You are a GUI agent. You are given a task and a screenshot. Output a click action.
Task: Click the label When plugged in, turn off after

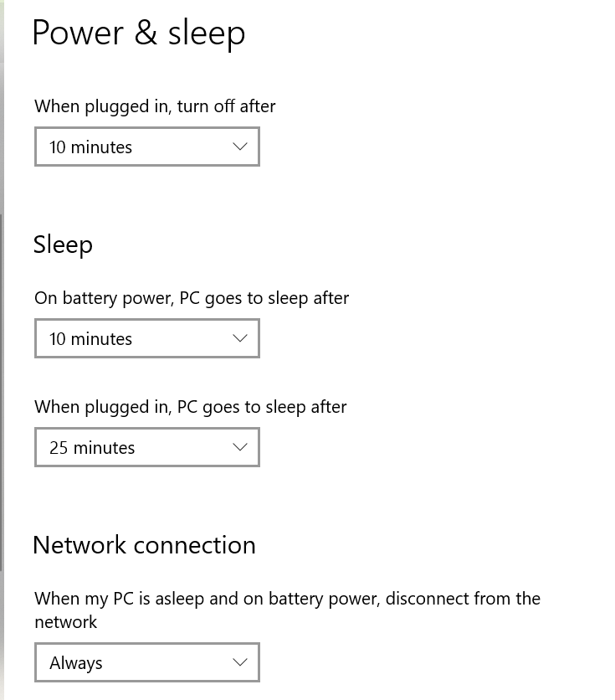(x=154, y=106)
